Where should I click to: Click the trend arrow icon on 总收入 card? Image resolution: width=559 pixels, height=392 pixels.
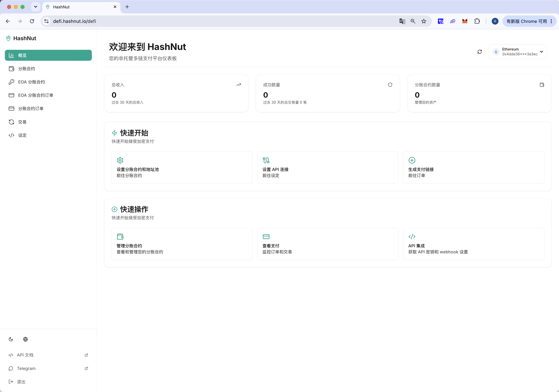click(239, 85)
